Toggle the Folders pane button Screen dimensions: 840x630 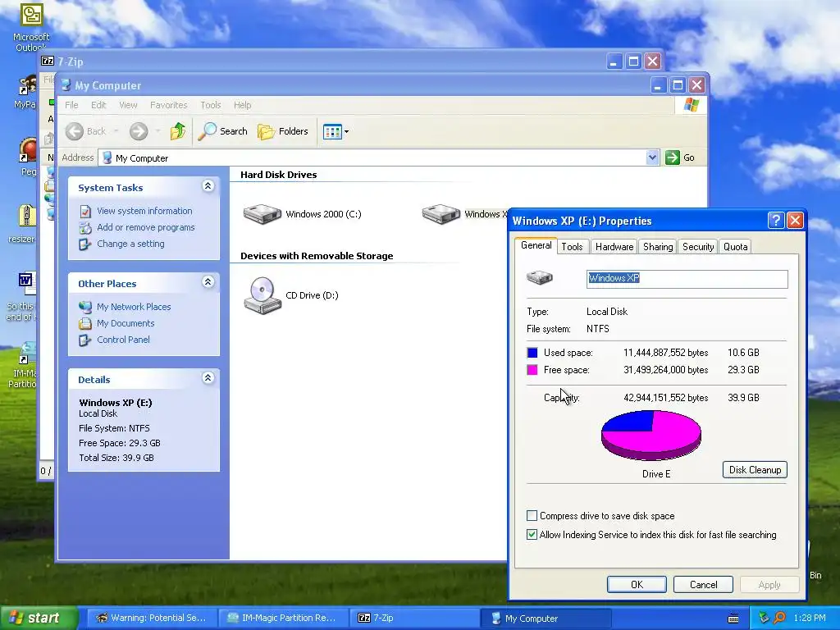pyautogui.click(x=283, y=131)
